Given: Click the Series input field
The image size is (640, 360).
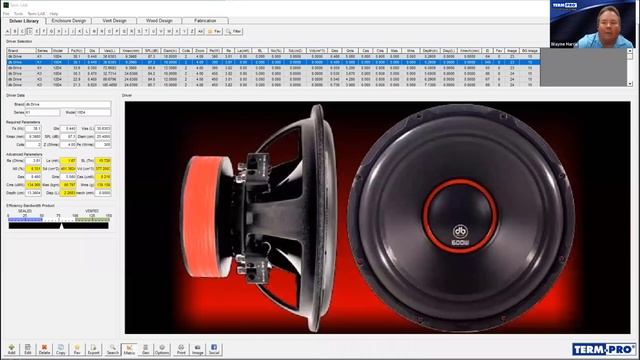Looking at the screenshot, I should [x=42, y=112].
